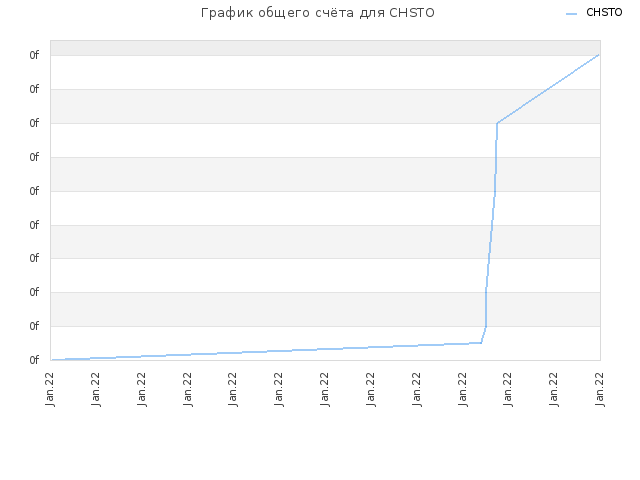This screenshot has height=480, width=640.
Task: Click the chart title 'График общего счёта для CHSTO'
Action: coord(318,13)
